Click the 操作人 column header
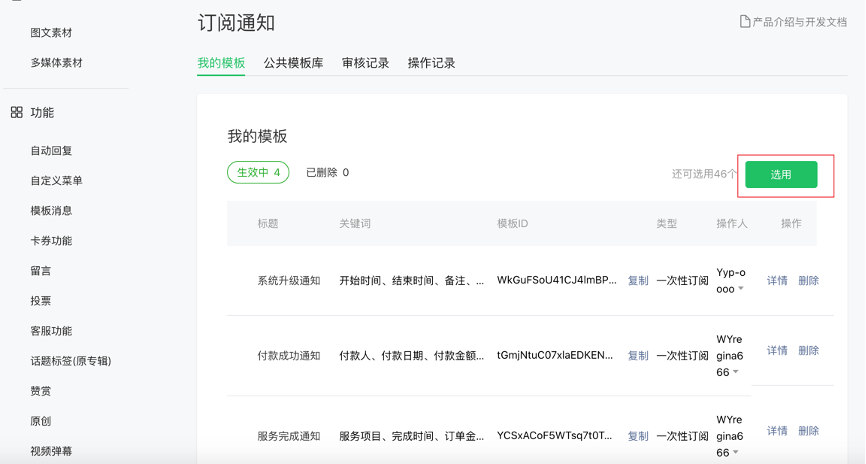This screenshot has height=464, width=866. pos(732,224)
